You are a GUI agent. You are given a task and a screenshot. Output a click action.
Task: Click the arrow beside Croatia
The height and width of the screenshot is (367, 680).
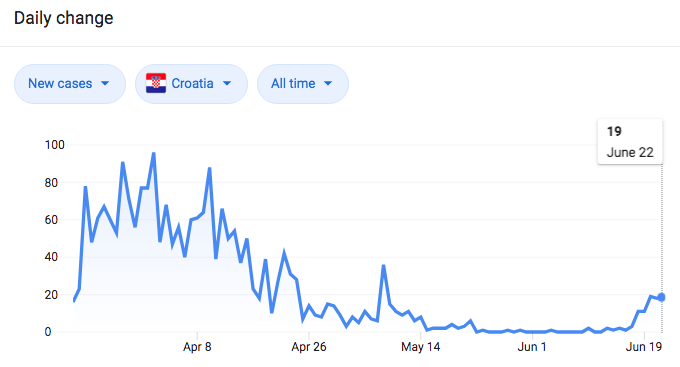(x=227, y=83)
